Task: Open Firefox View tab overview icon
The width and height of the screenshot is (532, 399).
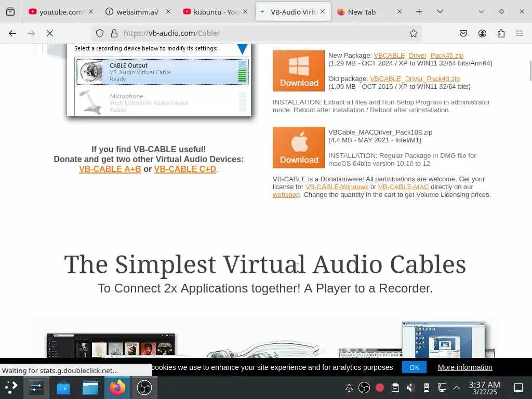Action: coord(10,11)
